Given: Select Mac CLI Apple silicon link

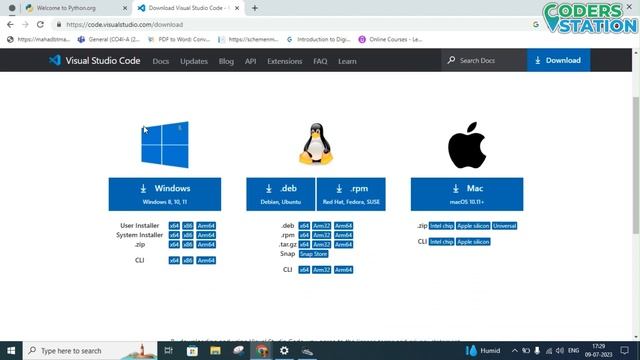Looking at the screenshot, I should point(473,242).
